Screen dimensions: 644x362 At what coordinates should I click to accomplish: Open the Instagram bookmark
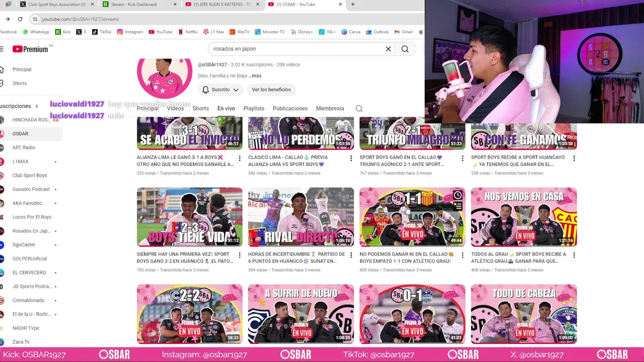pos(130,32)
